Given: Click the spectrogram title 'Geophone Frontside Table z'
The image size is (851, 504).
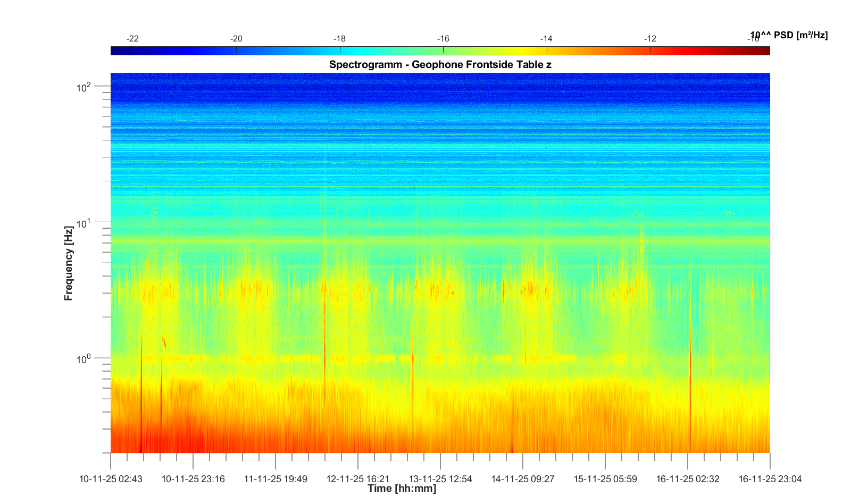Looking at the screenshot, I should click(x=440, y=65).
